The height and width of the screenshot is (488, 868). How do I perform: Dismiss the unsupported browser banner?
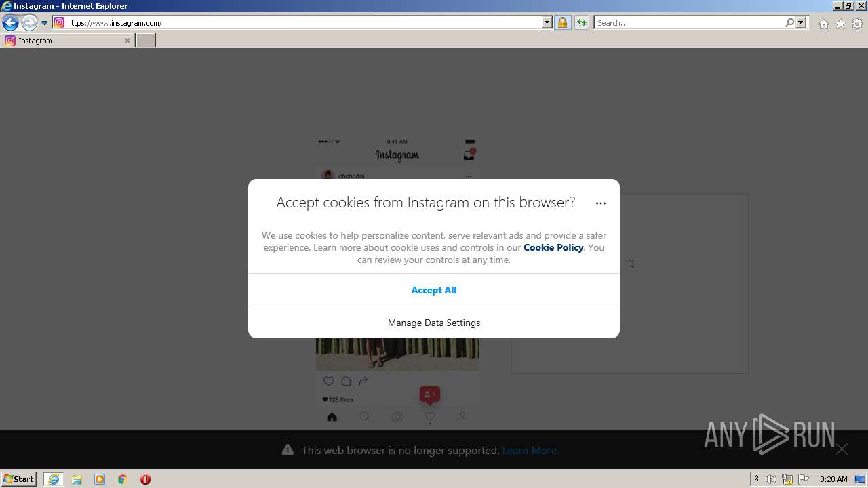pyautogui.click(x=842, y=449)
